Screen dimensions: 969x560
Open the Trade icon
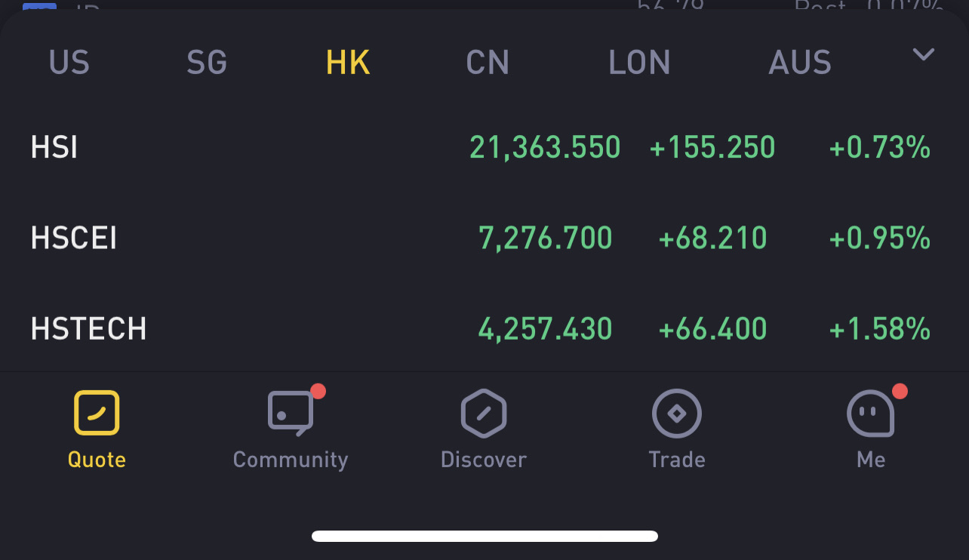click(677, 413)
